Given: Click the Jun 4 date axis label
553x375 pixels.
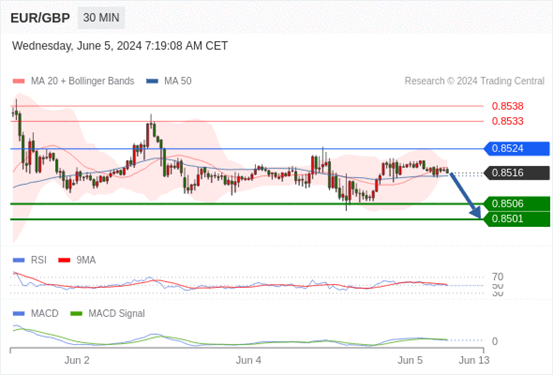Looking at the screenshot, I should pyautogui.click(x=249, y=360).
